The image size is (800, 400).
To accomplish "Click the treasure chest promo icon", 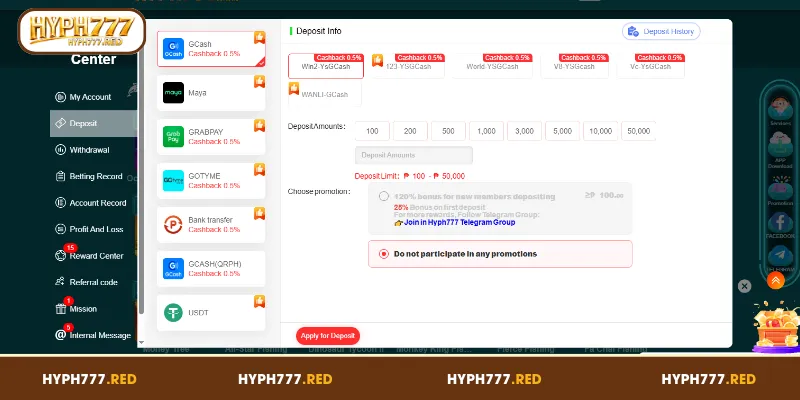I will click(x=777, y=326).
